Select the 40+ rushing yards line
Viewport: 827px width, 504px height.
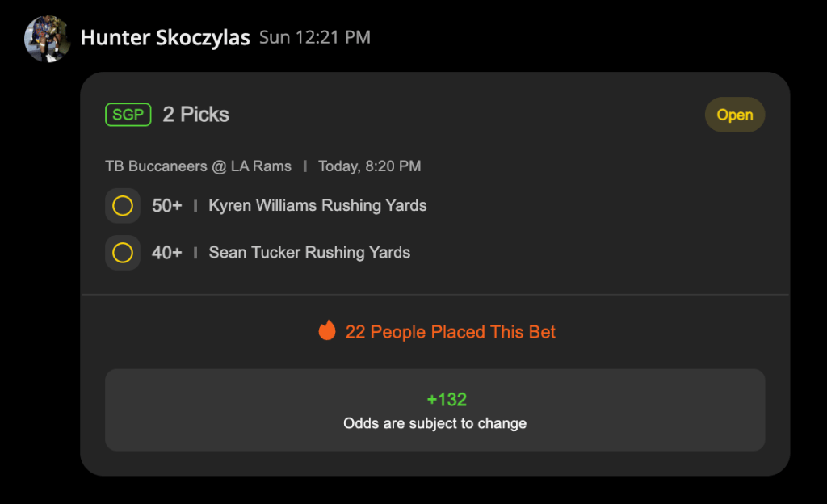point(166,253)
